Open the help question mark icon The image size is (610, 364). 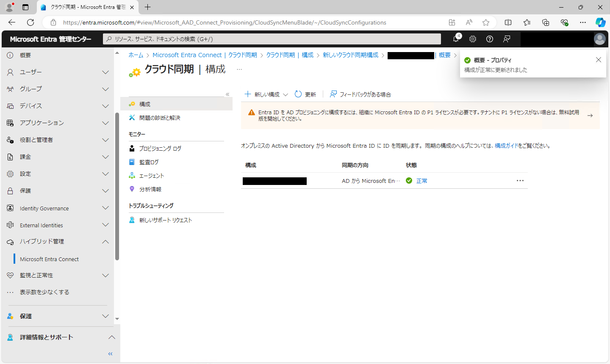[490, 39]
